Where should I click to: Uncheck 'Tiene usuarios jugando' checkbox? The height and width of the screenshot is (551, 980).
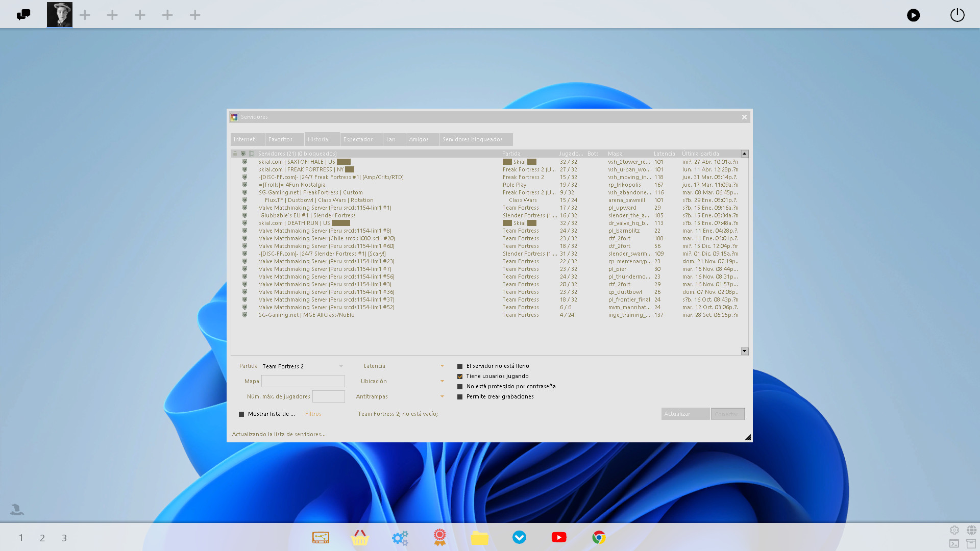[x=460, y=377]
